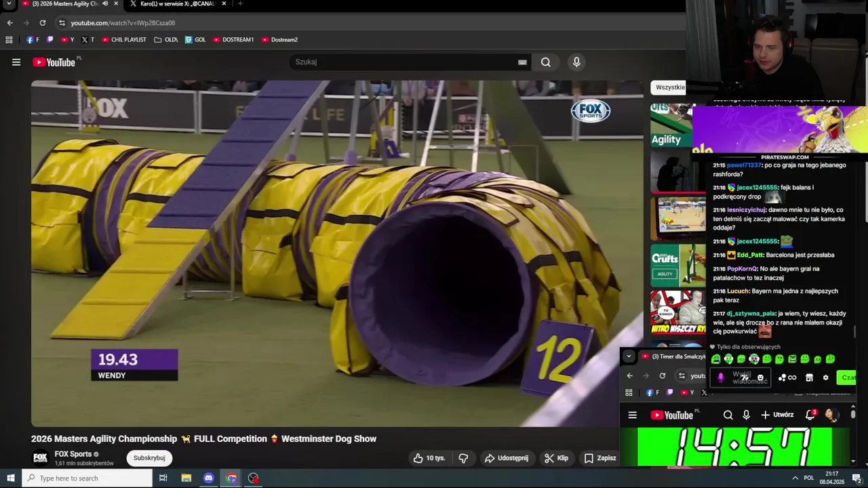Open the Crufts Agility recommended thumbnail
Screen dimensions: 868x488
click(678, 264)
